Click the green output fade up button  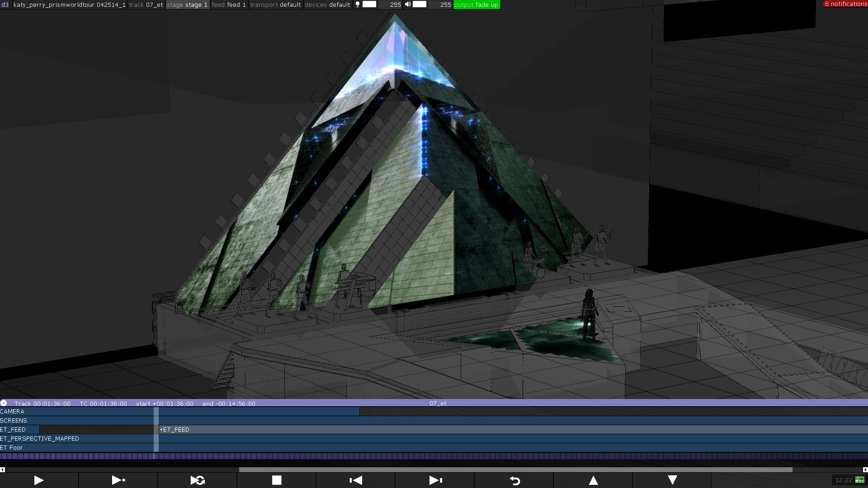476,5
